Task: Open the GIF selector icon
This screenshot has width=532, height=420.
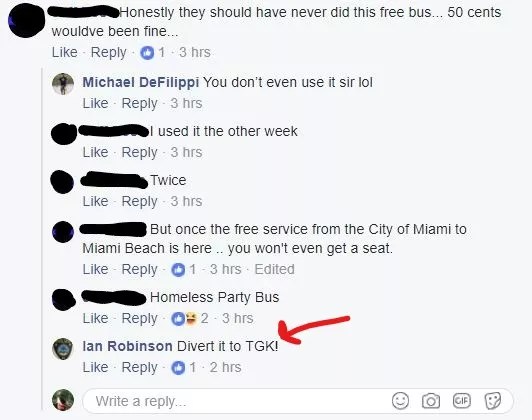Action: pos(462,401)
